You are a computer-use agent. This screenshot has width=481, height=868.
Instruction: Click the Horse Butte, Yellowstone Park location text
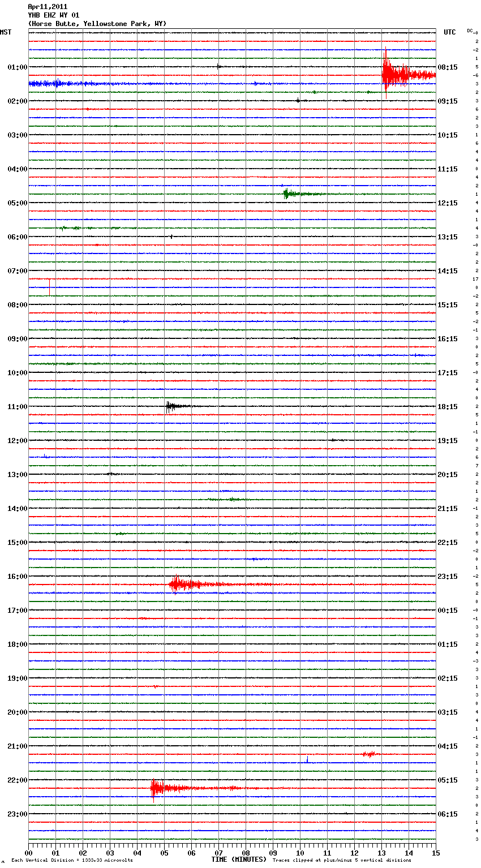(x=97, y=24)
